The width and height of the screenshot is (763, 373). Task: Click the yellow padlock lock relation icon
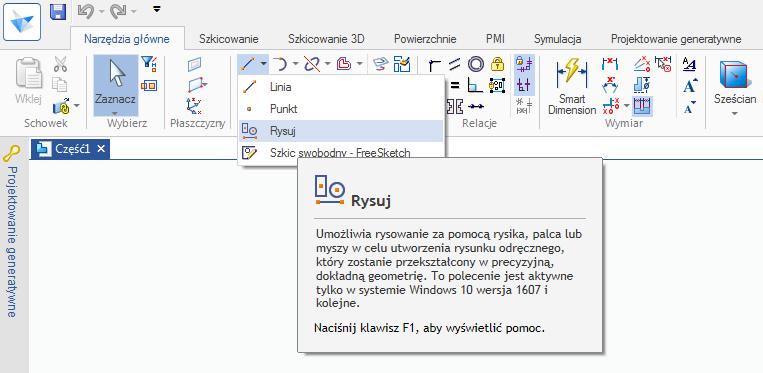pyautogui.click(x=497, y=64)
